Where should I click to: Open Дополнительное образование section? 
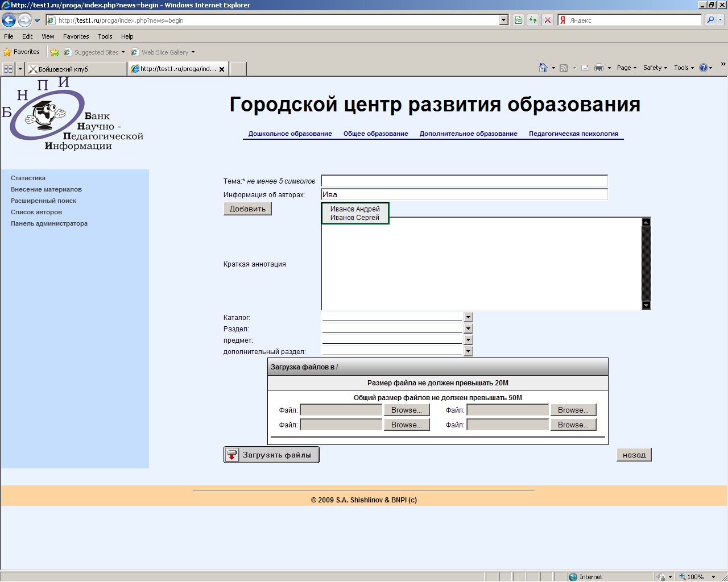(x=469, y=134)
